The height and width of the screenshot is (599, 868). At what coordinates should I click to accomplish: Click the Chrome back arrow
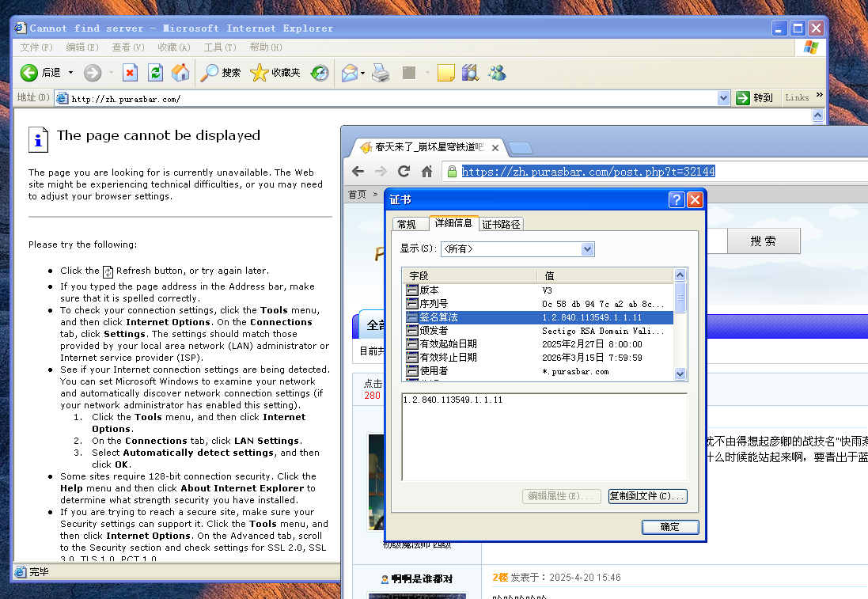coord(358,172)
